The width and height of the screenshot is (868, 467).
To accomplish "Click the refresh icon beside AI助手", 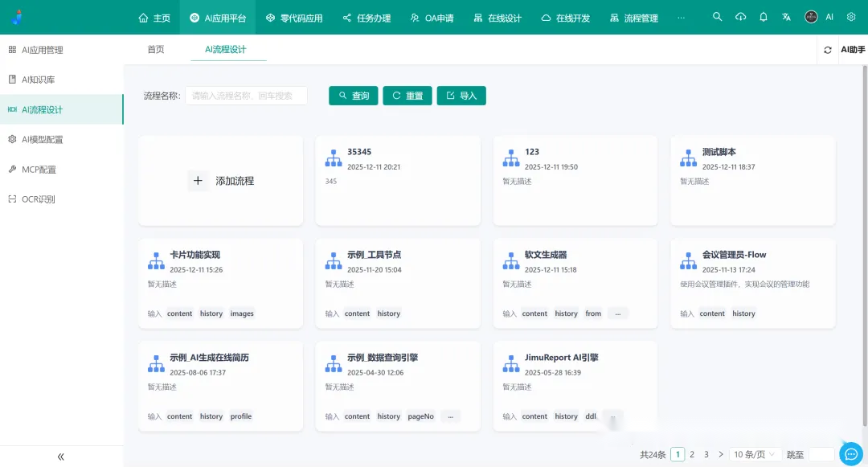I will [x=828, y=50].
